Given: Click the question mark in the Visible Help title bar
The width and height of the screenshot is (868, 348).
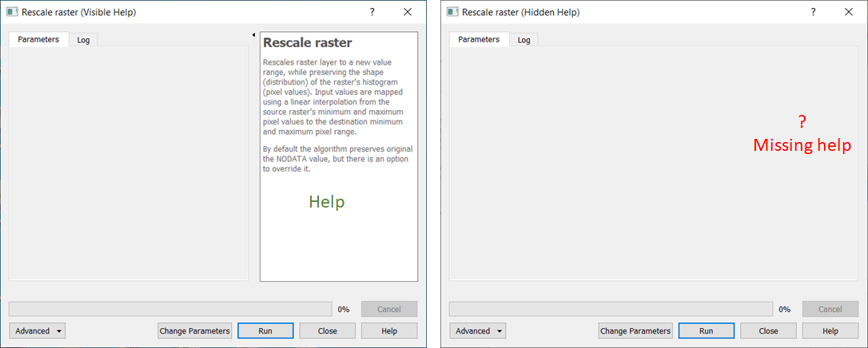Looking at the screenshot, I should point(372,12).
